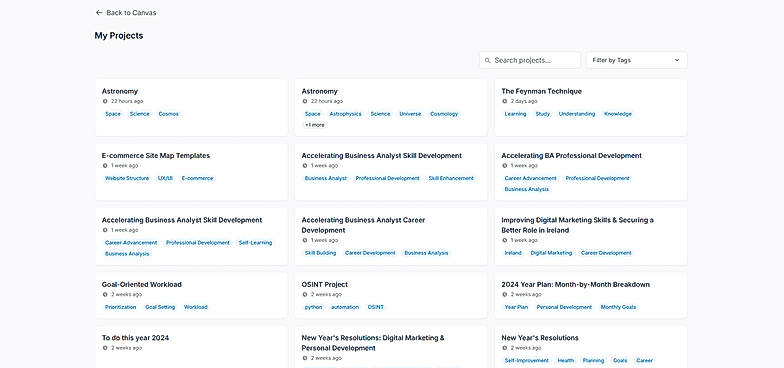The image size is (784, 368).
Task: Open the New Year's Resolutions: Digital Marketing project
Action: tap(373, 343)
